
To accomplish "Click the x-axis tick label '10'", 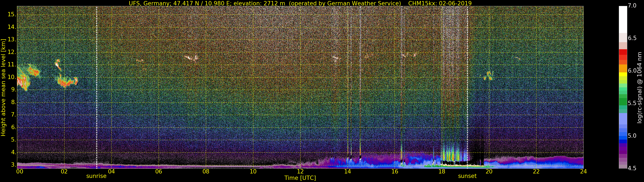I will (x=253, y=171).
